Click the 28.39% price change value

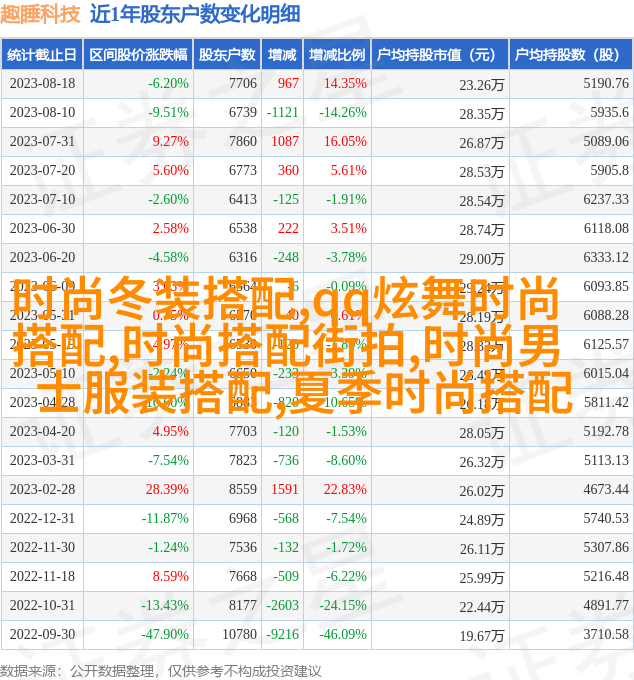pyautogui.click(x=167, y=490)
